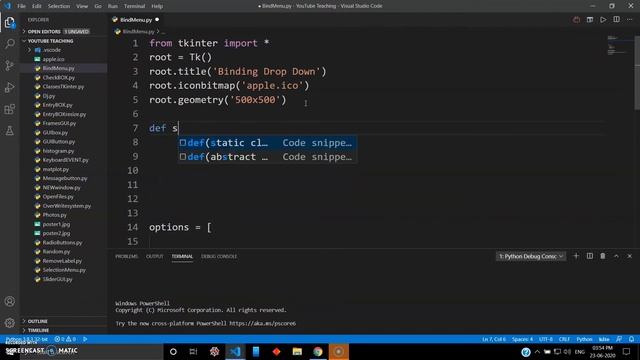Open the Terminal menu
This screenshot has width=640, height=360.
(x=134, y=6)
